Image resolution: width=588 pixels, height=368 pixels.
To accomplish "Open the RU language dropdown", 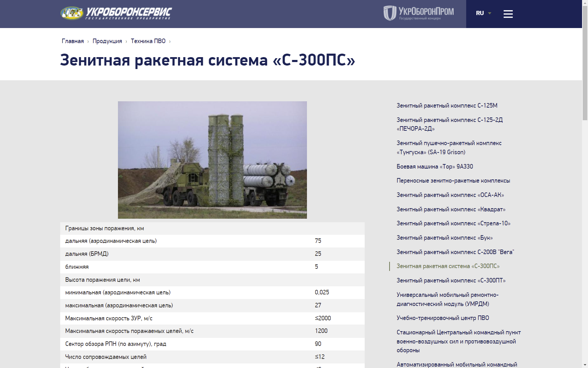I will 483,13.
